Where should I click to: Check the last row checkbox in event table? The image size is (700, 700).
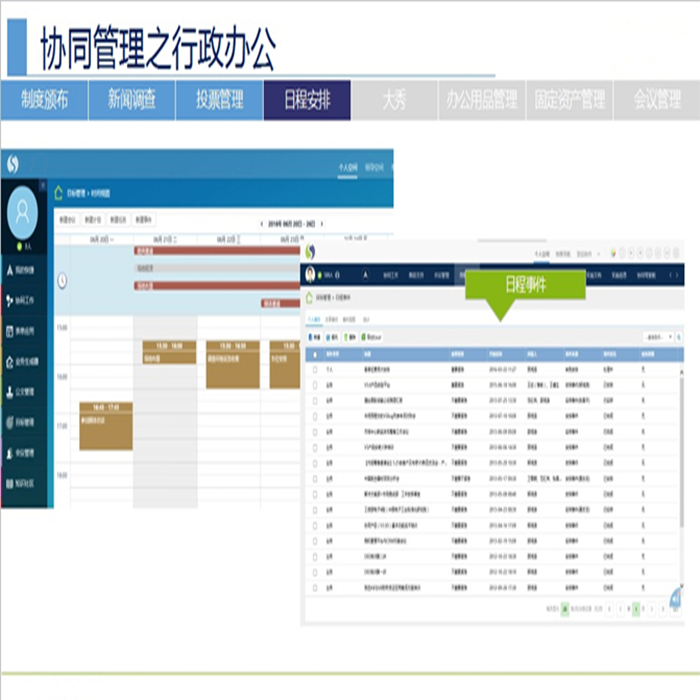[315, 589]
